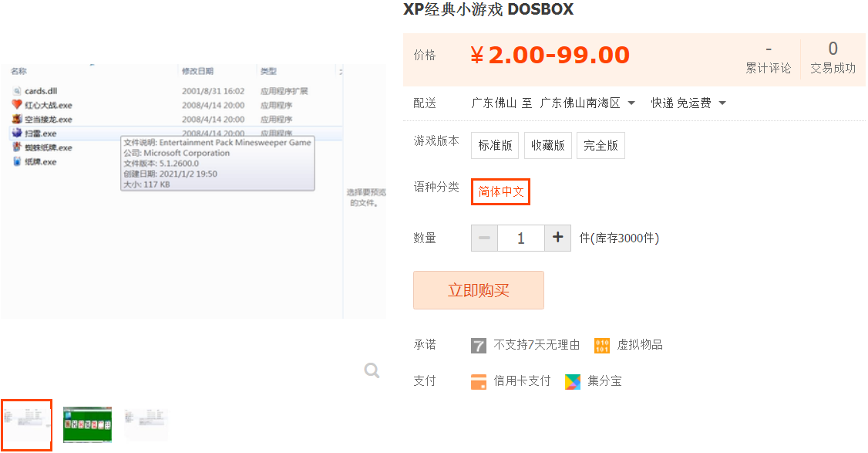Click the 蜘蛛纸牌.exe spider icon
Viewport: 868px width, 453px height.
pos(17,147)
